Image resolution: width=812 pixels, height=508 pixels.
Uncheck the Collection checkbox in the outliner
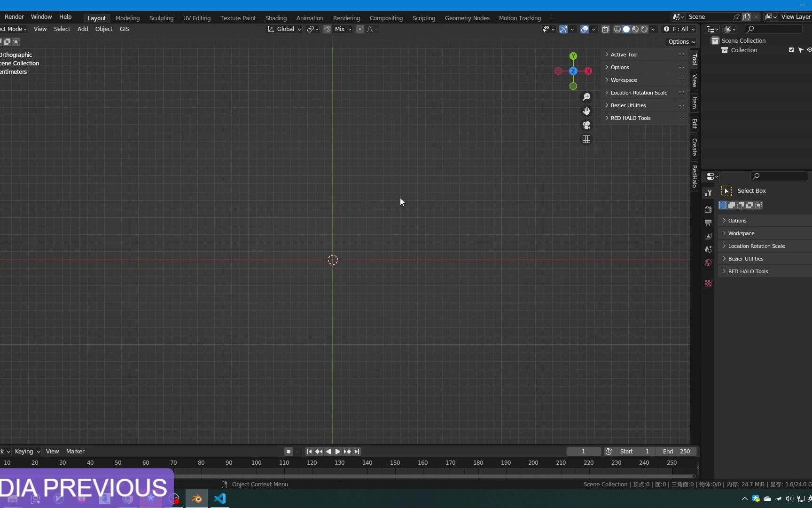[791, 50]
